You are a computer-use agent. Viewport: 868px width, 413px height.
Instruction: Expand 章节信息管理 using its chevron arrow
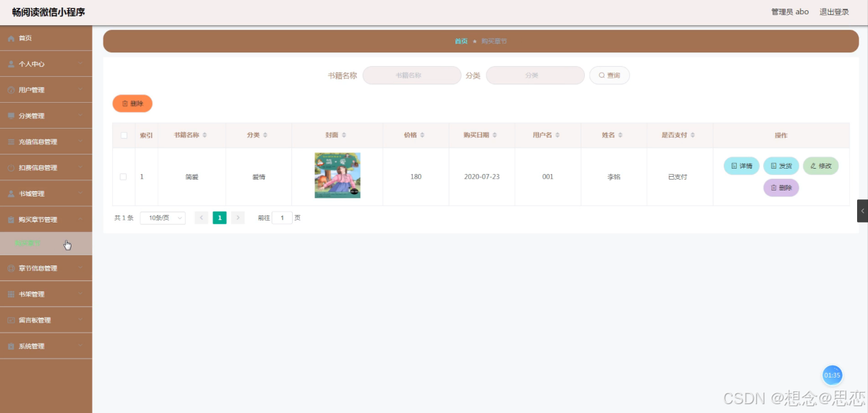[80, 268]
